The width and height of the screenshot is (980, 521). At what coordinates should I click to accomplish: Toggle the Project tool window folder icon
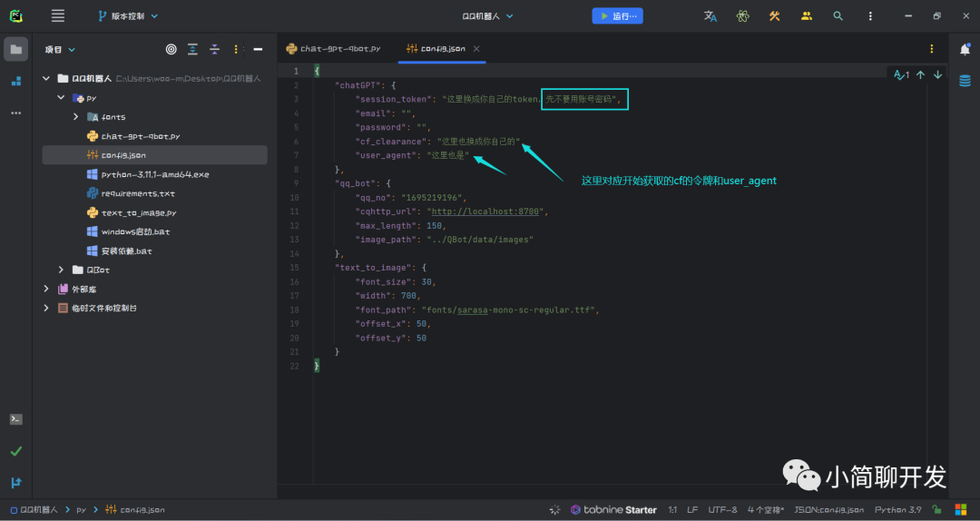tap(15, 49)
